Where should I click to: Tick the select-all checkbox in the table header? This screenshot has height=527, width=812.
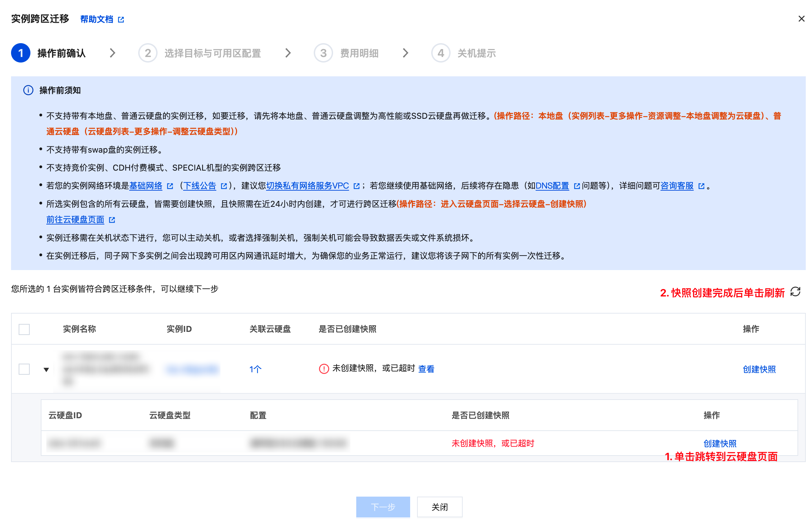click(x=24, y=329)
